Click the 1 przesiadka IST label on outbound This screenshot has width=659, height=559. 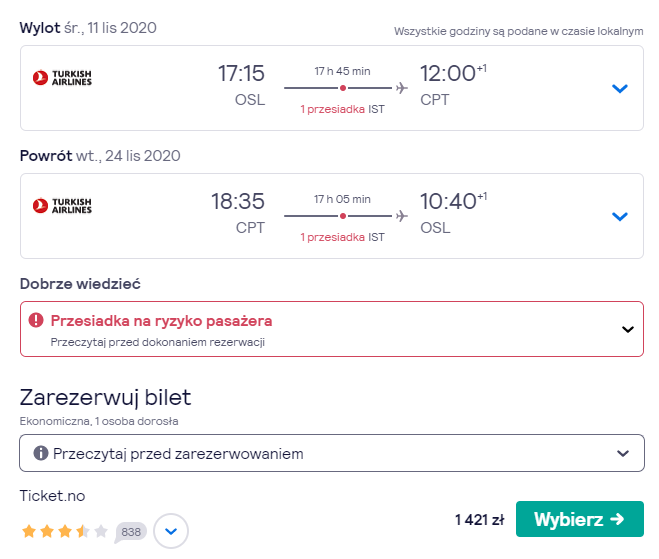tap(342, 109)
